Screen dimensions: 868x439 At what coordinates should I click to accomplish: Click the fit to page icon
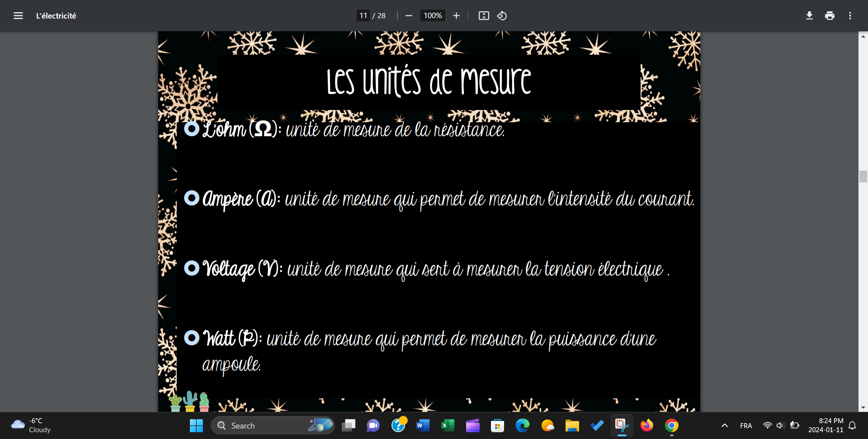point(484,16)
